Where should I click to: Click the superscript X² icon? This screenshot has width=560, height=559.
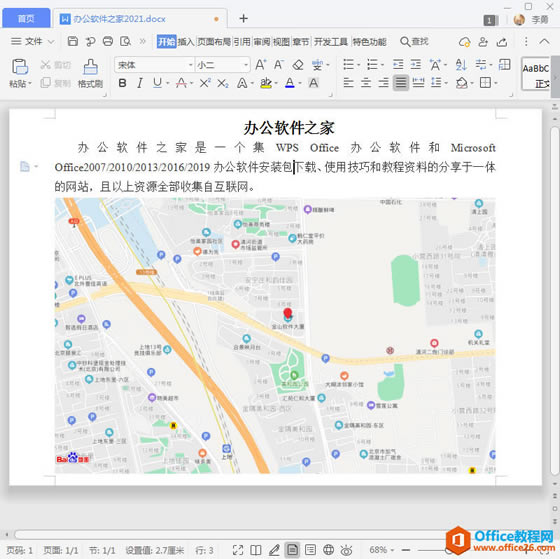[x=205, y=83]
